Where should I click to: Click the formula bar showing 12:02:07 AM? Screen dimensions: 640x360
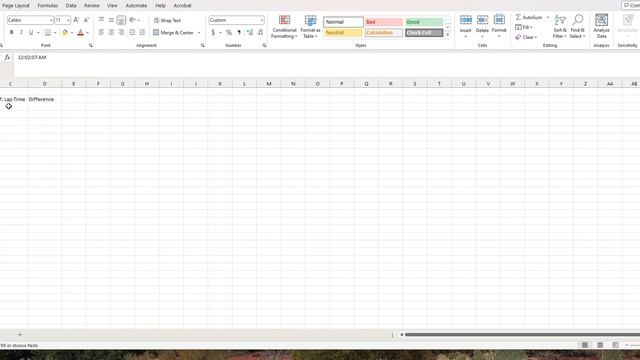tap(327, 64)
